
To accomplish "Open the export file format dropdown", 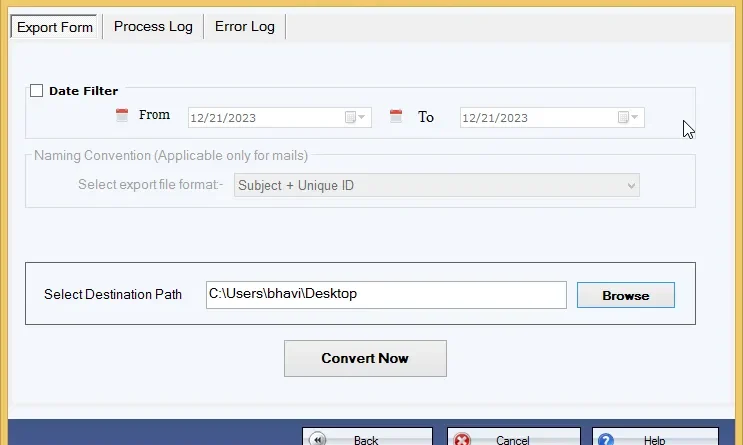I will click(x=631, y=185).
